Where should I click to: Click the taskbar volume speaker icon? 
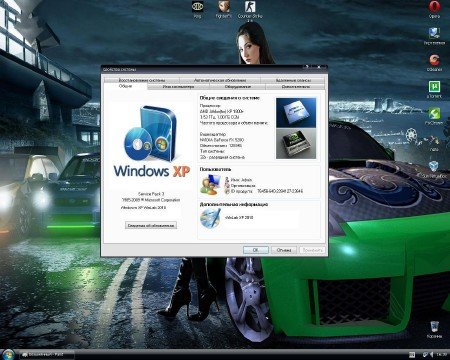tap(431, 355)
